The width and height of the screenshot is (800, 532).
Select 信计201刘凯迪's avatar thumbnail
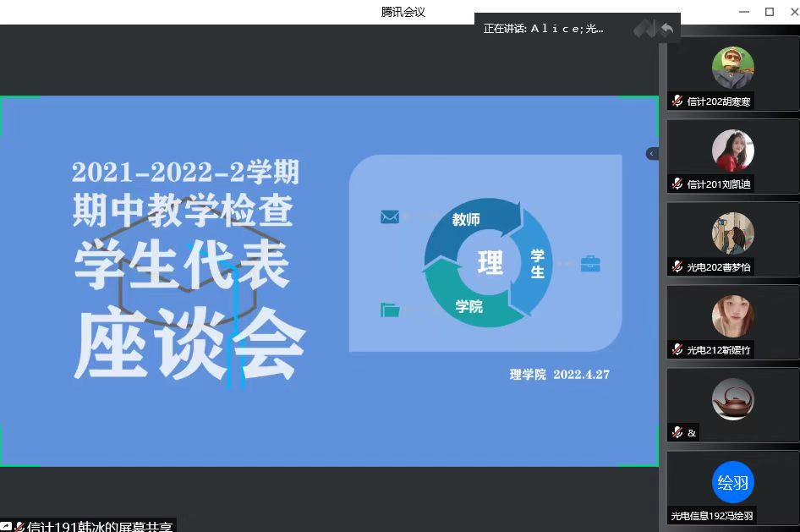(x=732, y=151)
